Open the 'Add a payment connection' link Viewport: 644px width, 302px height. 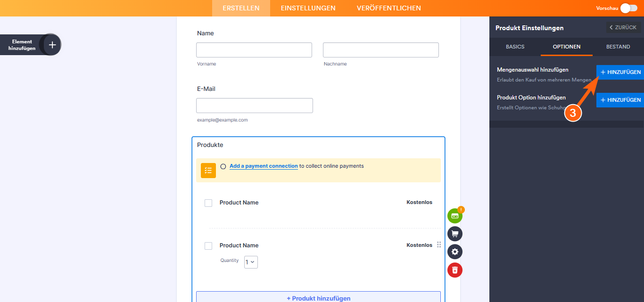[264, 166]
